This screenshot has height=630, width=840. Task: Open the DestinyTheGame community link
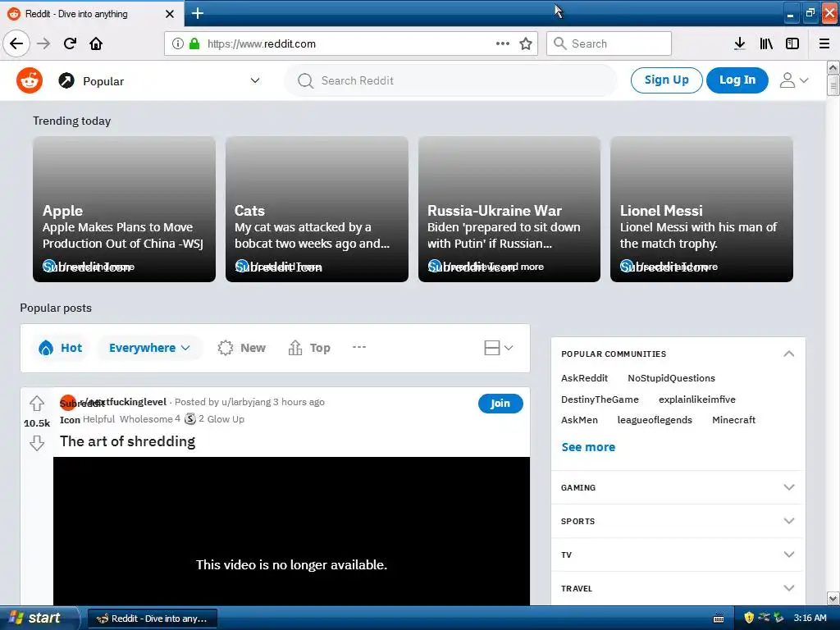(600, 399)
